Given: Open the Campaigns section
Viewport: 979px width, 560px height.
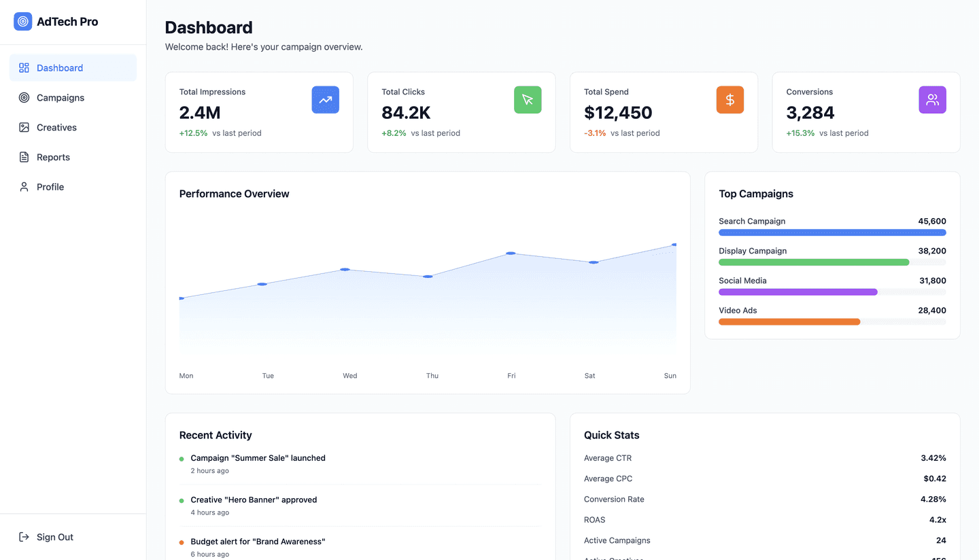Looking at the screenshot, I should (61, 97).
